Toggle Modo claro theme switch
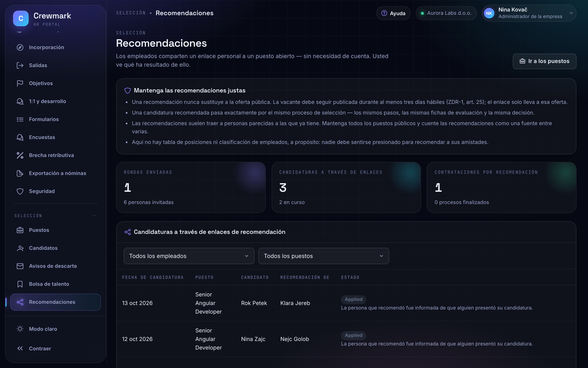Image resolution: width=588 pixels, height=368 pixels. [x=55, y=329]
